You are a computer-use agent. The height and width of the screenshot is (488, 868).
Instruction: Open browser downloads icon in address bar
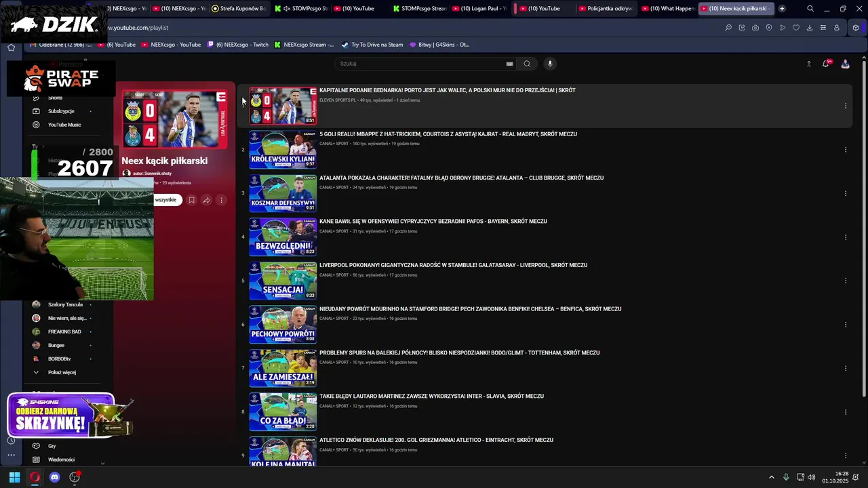810,28
